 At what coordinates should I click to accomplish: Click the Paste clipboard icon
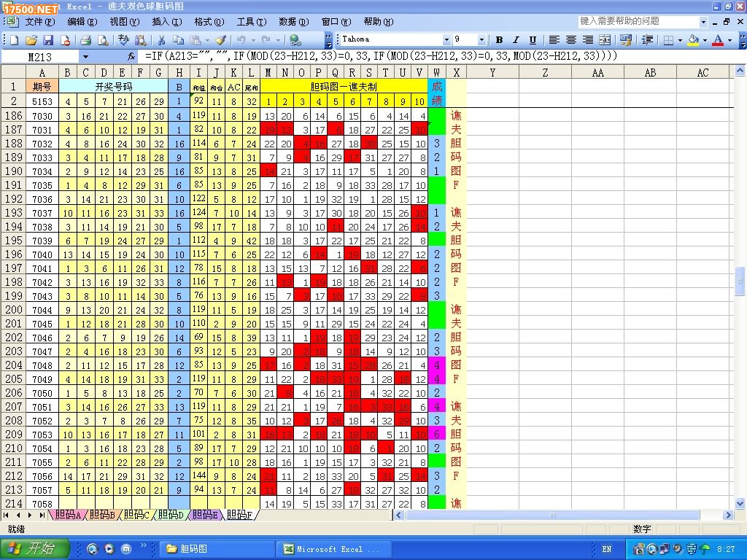196,40
